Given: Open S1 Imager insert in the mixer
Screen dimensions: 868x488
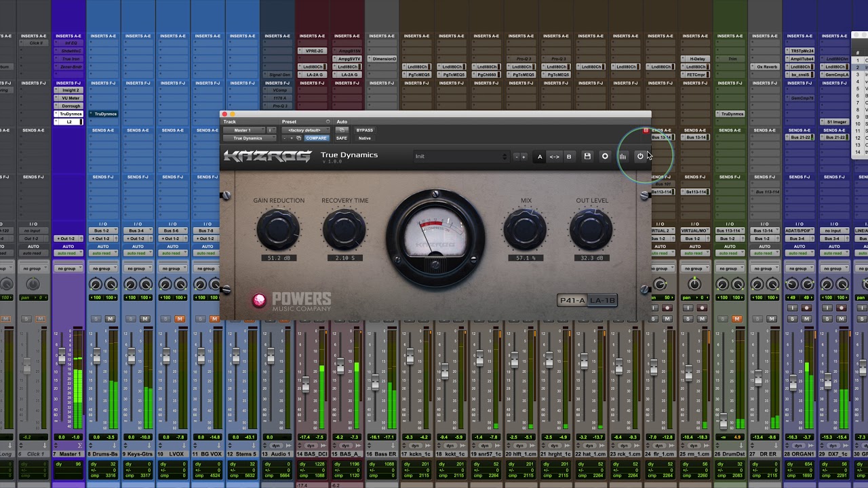Looking at the screenshot, I should [x=834, y=122].
